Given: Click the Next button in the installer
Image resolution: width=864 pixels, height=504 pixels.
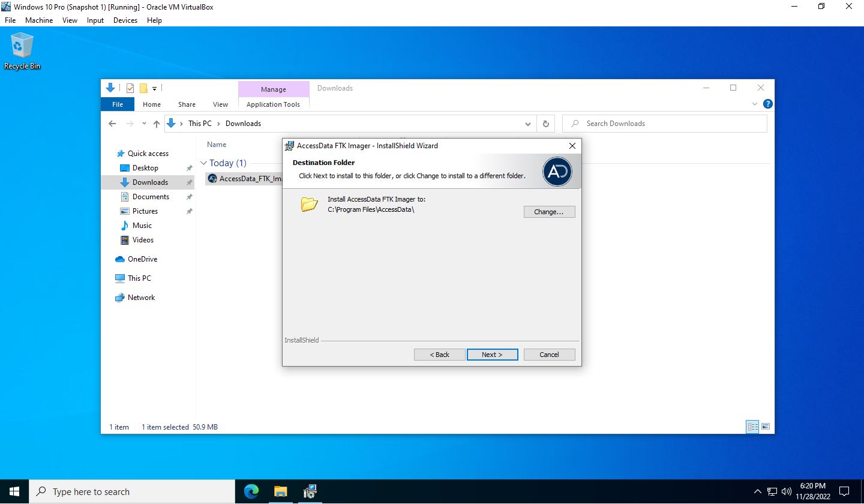Looking at the screenshot, I should 492,355.
